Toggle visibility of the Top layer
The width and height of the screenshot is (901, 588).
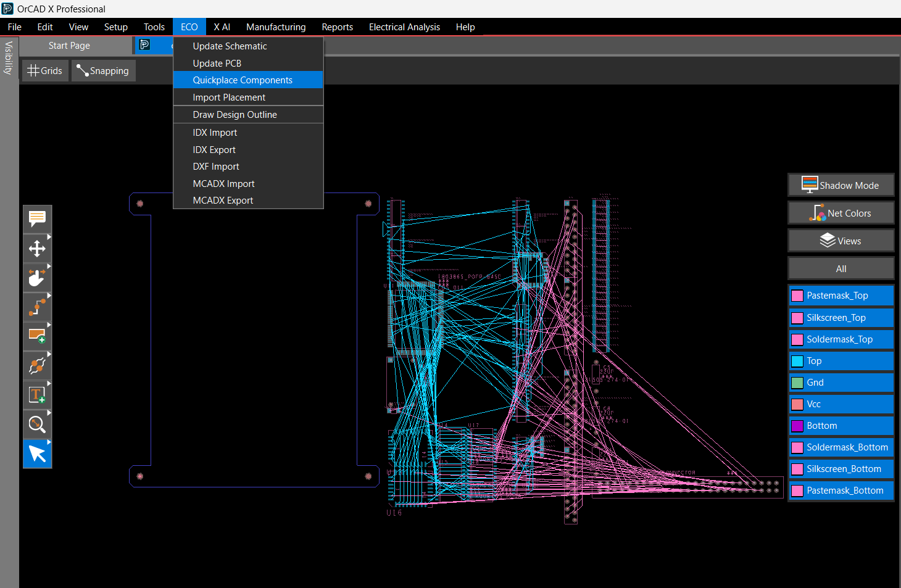[841, 361]
